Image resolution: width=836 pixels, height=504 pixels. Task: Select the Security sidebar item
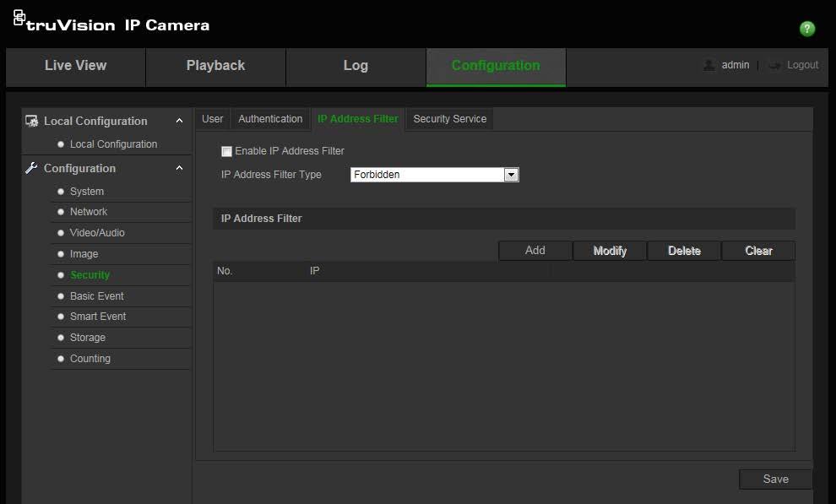90,275
